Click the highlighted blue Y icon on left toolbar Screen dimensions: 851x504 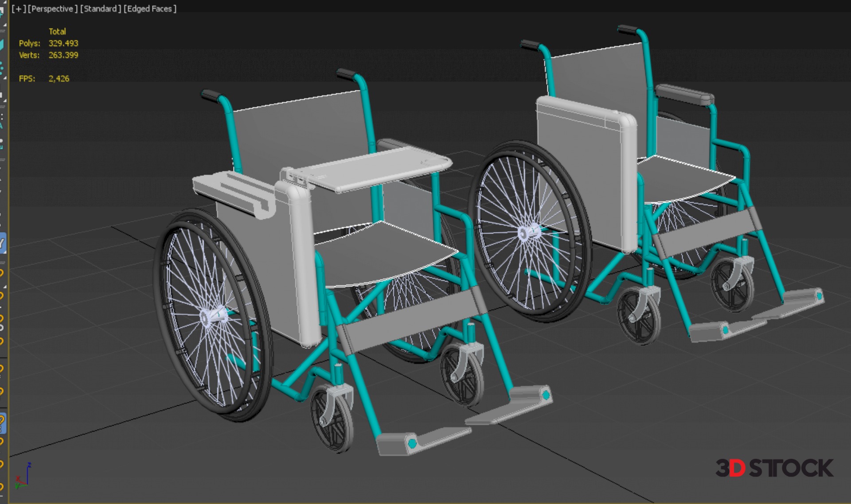2,243
